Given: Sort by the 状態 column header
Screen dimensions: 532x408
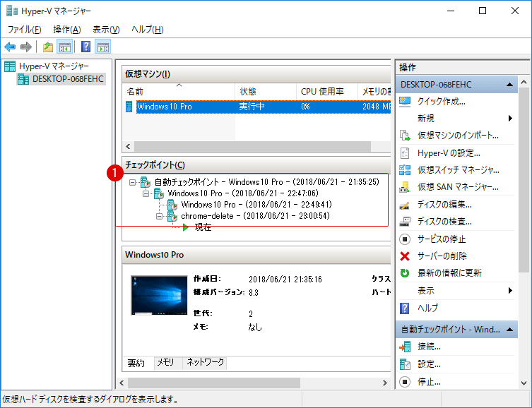Looking at the screenshot, I should (x=266, y=92).
